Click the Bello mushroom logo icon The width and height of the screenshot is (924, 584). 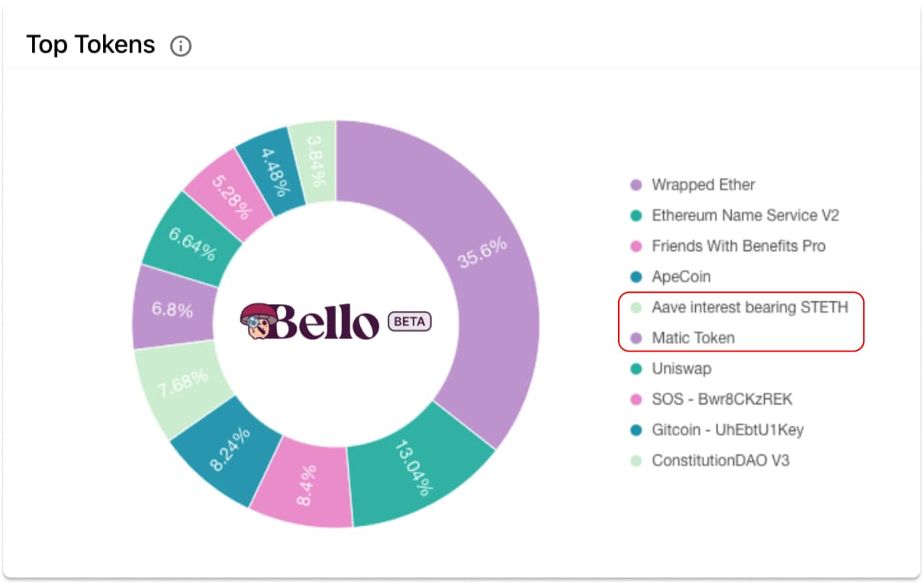pos(258,321)
